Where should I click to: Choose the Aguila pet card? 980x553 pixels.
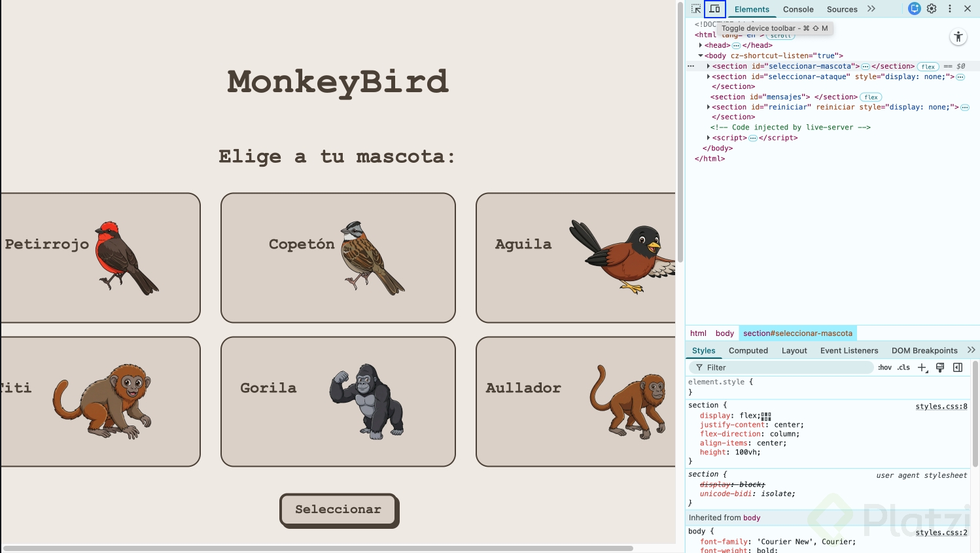coord(576,258)
